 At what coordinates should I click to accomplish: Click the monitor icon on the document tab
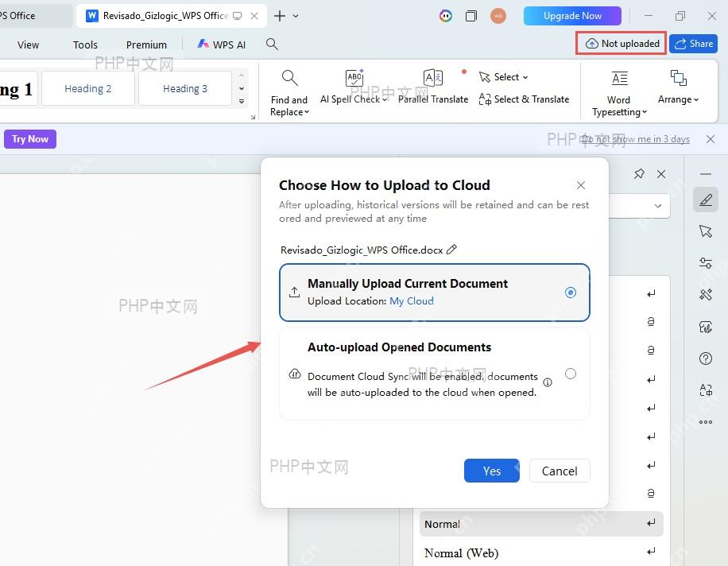click(238, 16)
